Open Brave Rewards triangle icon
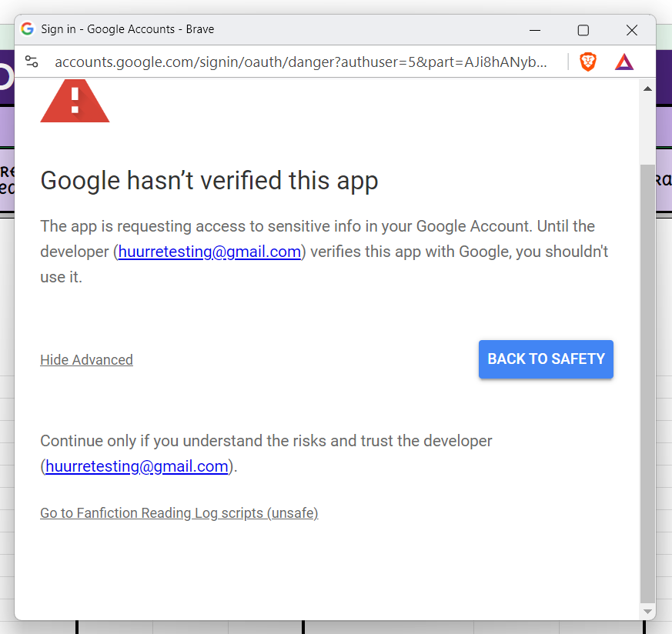This screenshot has height=634, width=672. tap(624, 62)
